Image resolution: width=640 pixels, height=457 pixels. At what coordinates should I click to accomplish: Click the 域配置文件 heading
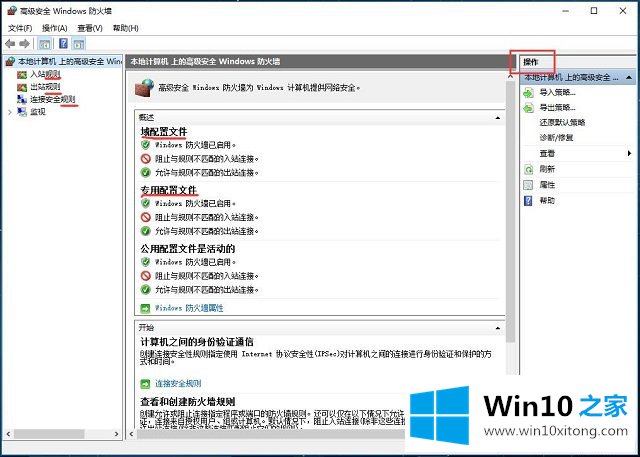(164, 132)
